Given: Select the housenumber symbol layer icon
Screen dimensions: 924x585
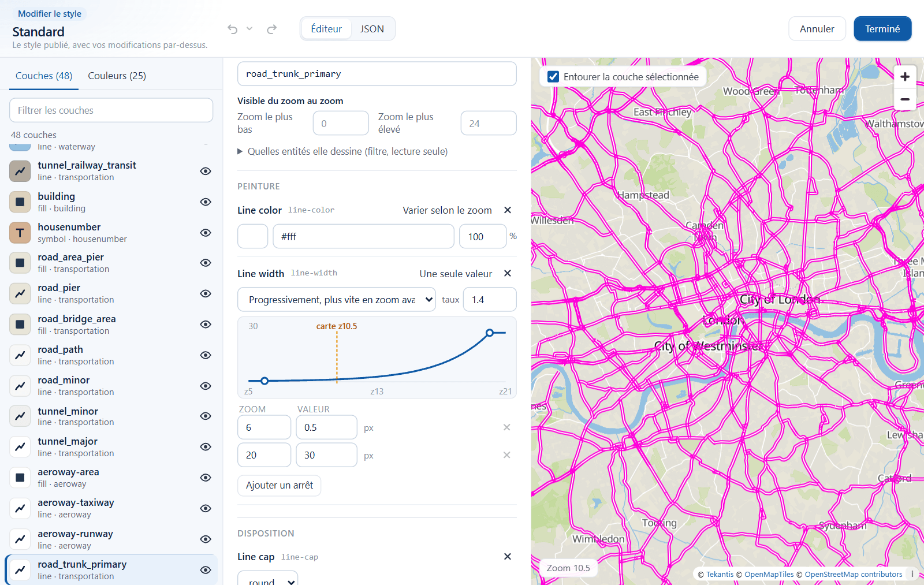Looking at the screenshot, I should pyautogui.click(x=20, y=233).
